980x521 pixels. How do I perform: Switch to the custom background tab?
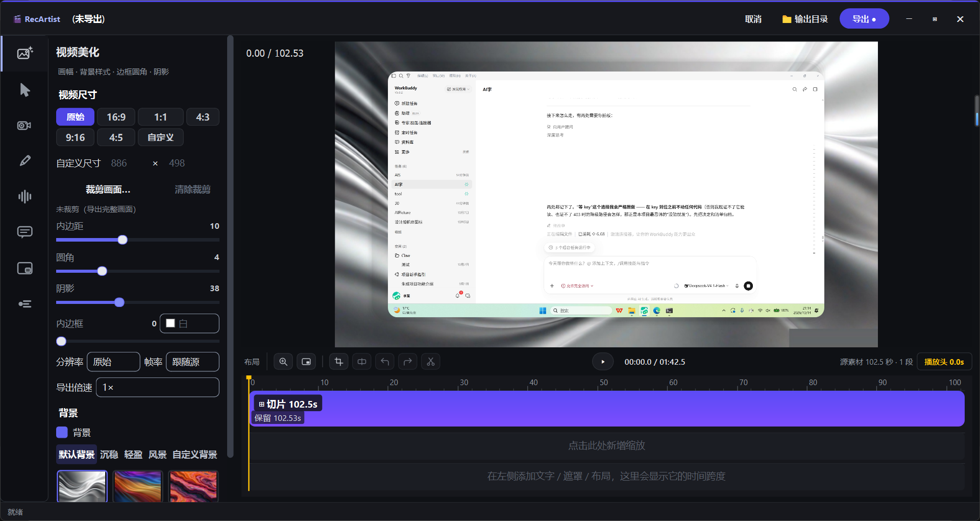point(195,454)
